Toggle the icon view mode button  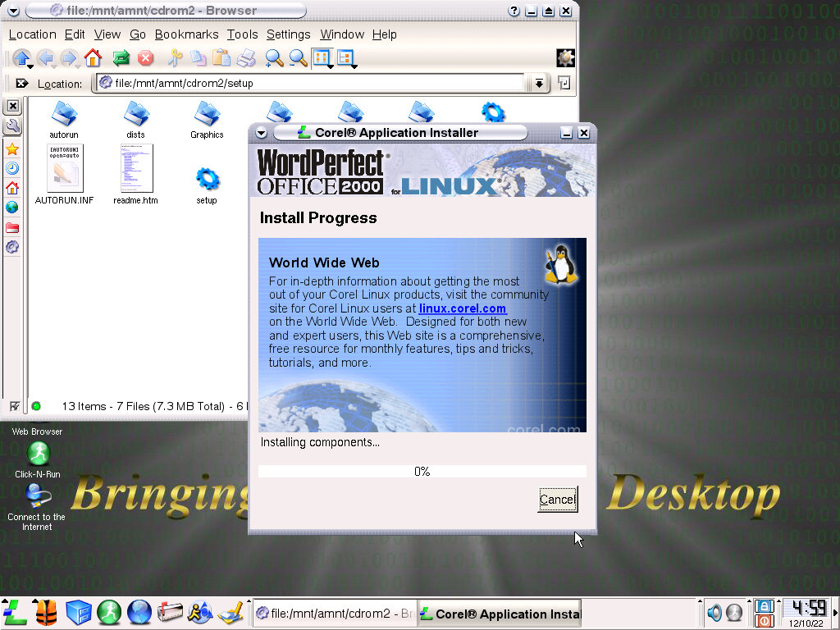[x=322, y=58]
